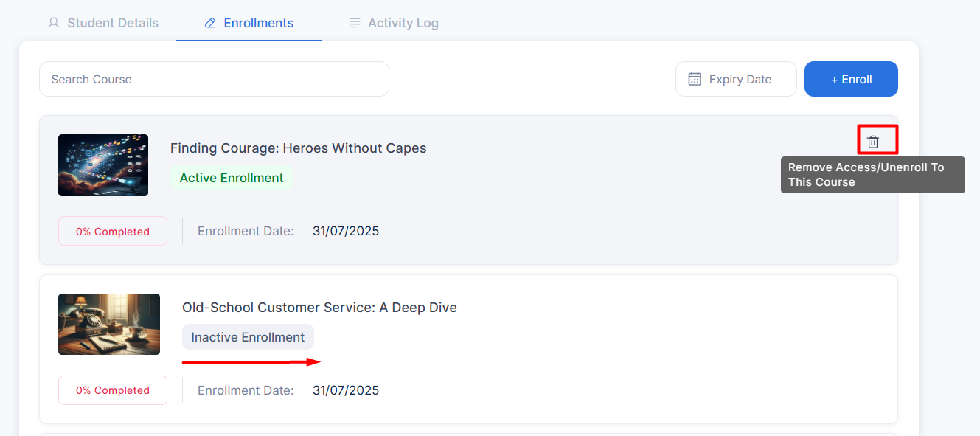Click the trash icon to unenroll from course
Screen dimensions: 980x436
[873, 142]
